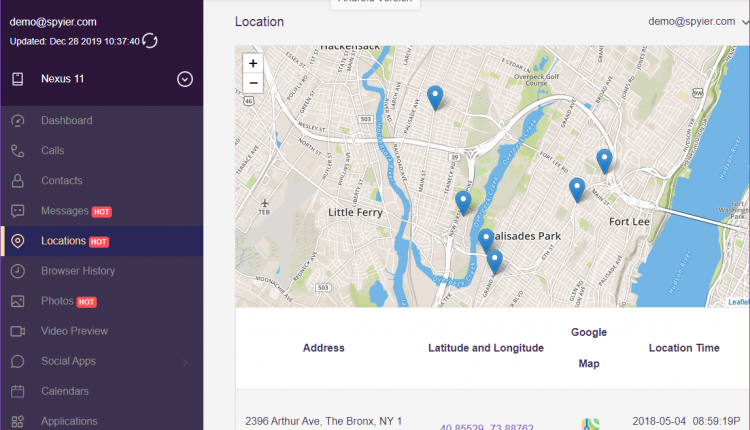Click the 2018-05-04 location time cell
The height and width of the screenshot is (430, 750).
click(686, 421)
